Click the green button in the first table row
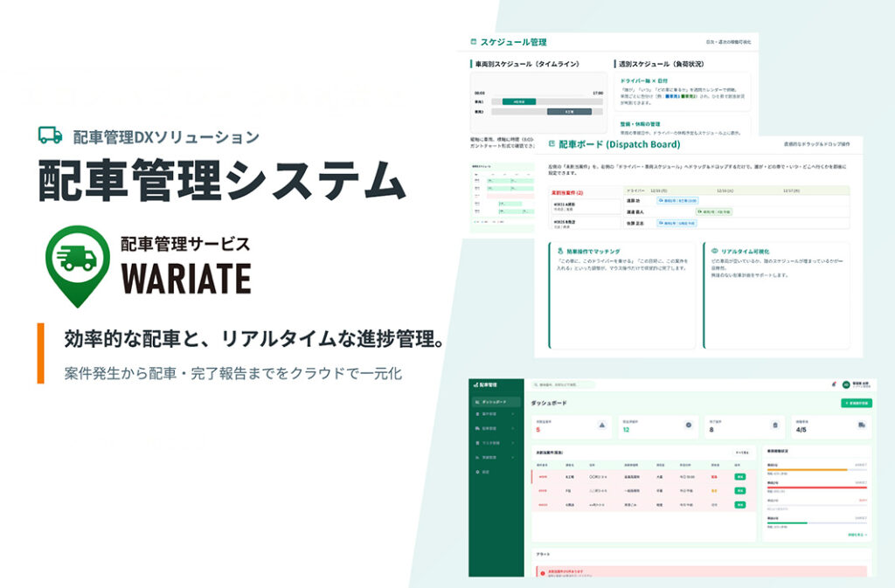The image size is (895, 588). coord(739,479)
